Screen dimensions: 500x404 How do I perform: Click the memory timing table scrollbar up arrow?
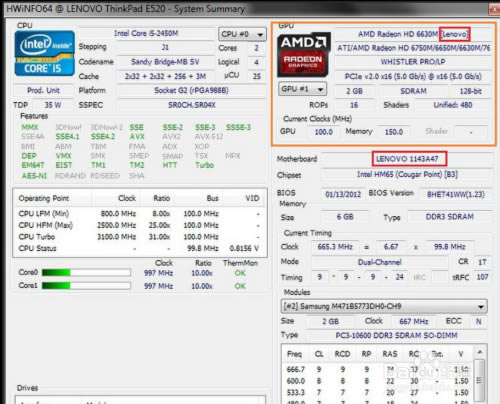tap(480, 352)
